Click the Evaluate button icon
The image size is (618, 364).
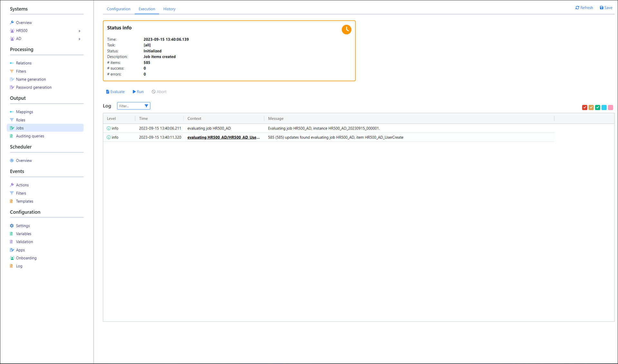pos(108,92)
